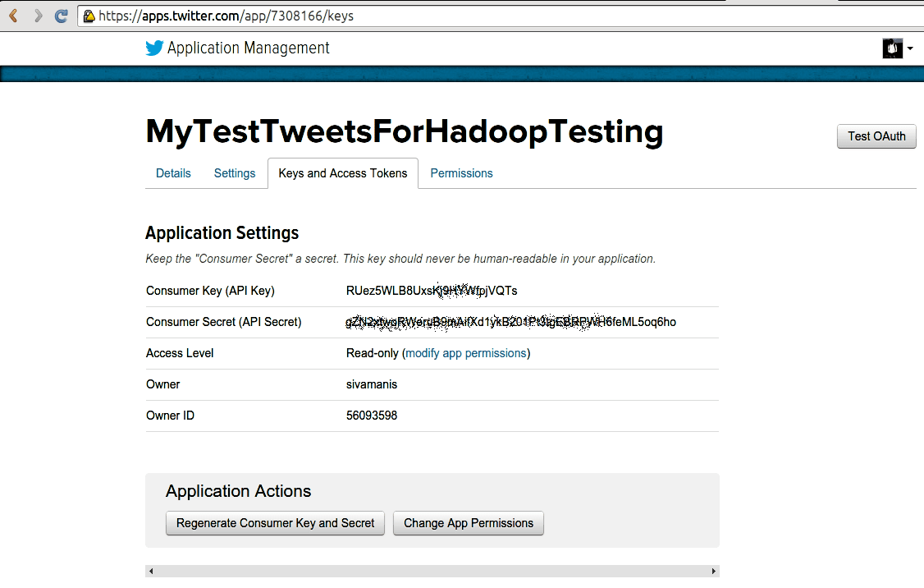Click Regenerate Consumer Key and Secret
The width and height of the screenshot is (924, 588).
[x=275, y=523]
